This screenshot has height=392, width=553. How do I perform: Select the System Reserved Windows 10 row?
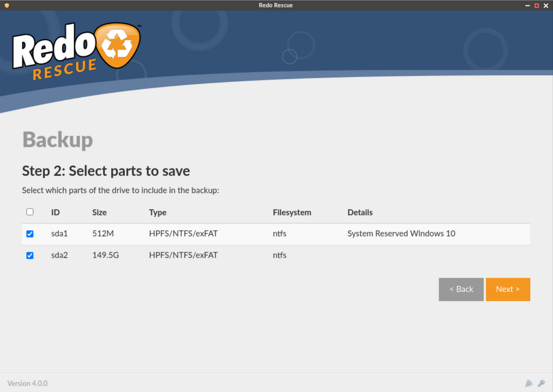276,234
